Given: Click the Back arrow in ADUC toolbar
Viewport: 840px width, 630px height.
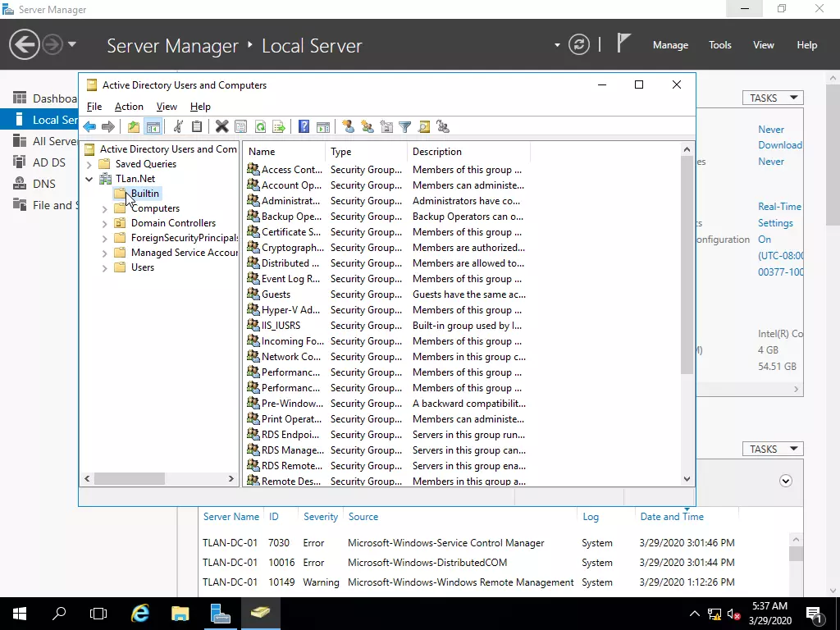Looking at the screenshot, I should [x=89, y=126].
